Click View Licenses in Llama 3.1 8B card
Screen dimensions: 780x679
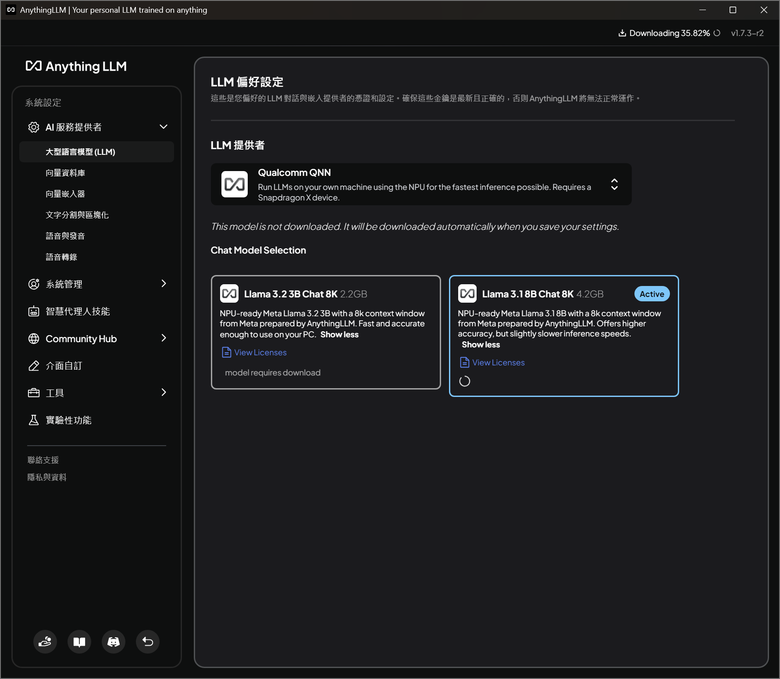click(x=498, y=363)
